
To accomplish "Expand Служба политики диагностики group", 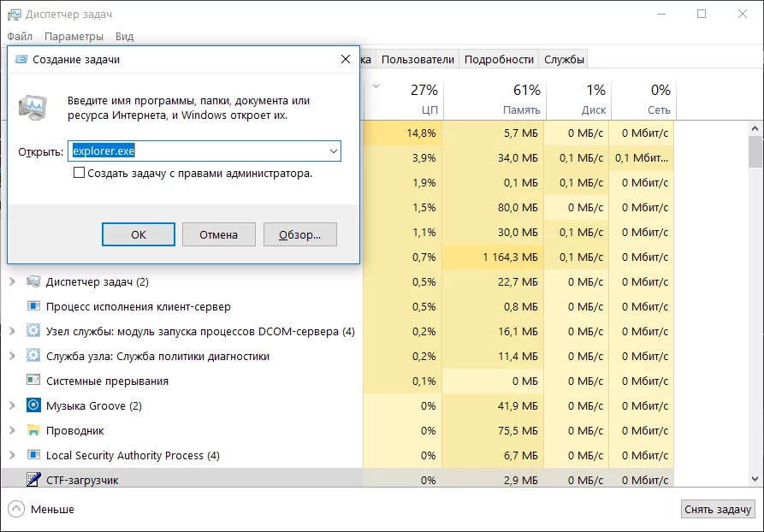I will 13,356.
